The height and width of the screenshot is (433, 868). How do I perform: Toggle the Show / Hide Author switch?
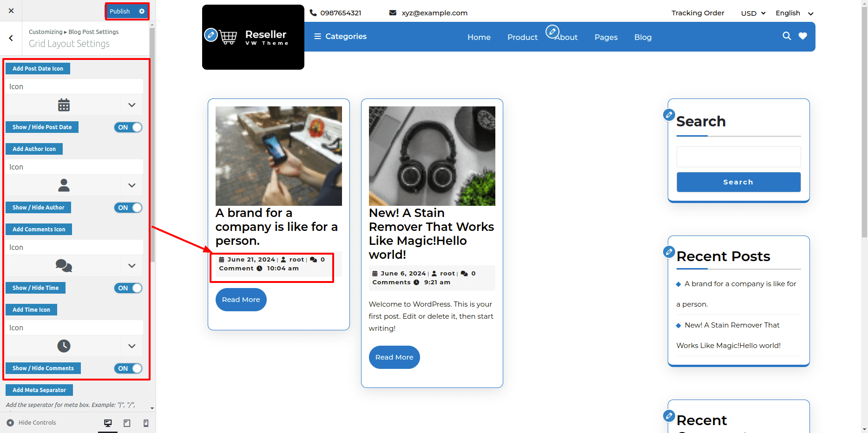pyautogui.click(x=128, y=208)
